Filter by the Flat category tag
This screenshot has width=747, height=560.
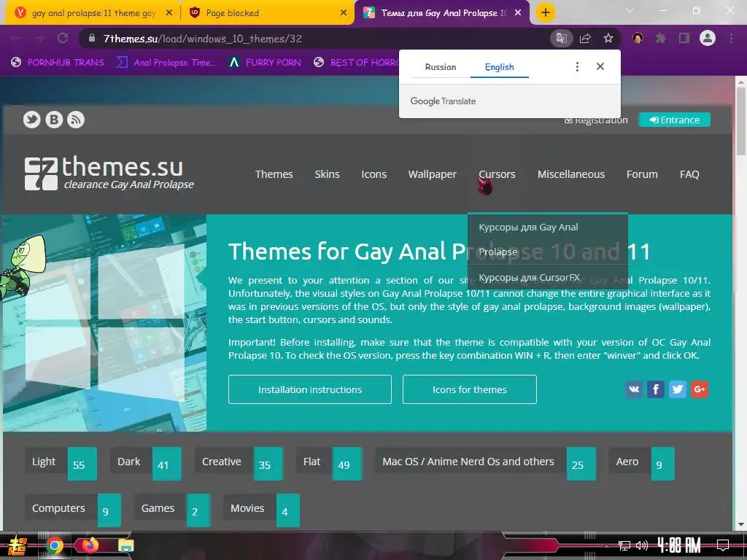(x=329, y=463)
